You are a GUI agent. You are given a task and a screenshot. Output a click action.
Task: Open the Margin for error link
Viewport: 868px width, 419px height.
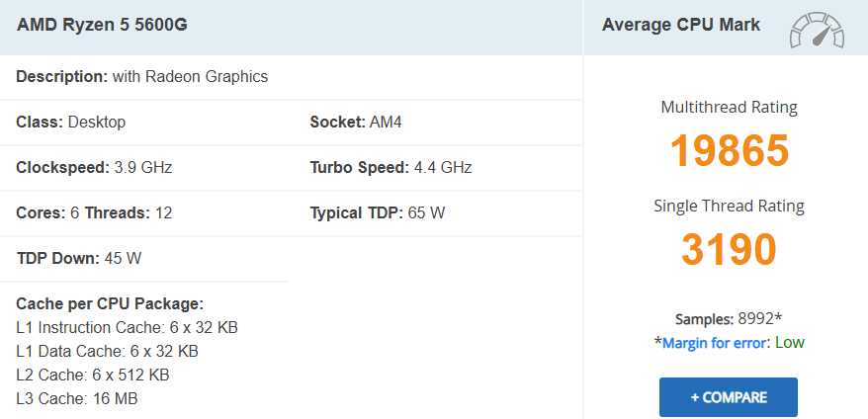pos(713,343)
